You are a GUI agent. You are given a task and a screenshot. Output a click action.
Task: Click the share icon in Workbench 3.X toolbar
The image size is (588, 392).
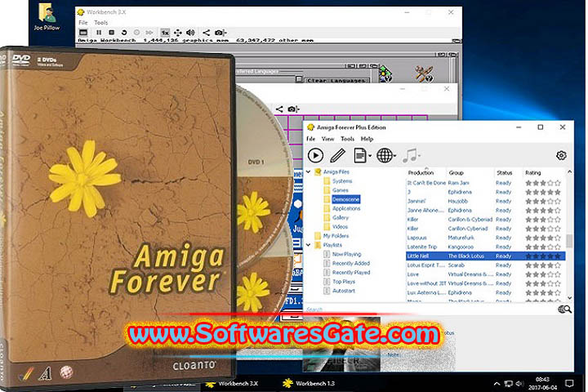tap(206, 33)
